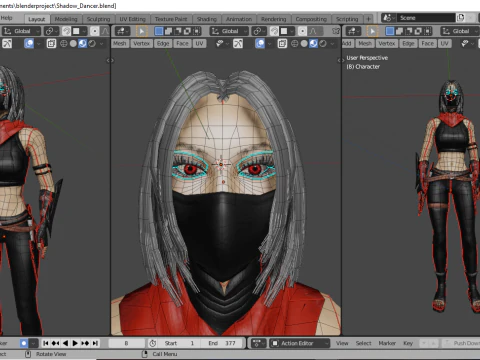Jump to the first frame

point(46,343)
